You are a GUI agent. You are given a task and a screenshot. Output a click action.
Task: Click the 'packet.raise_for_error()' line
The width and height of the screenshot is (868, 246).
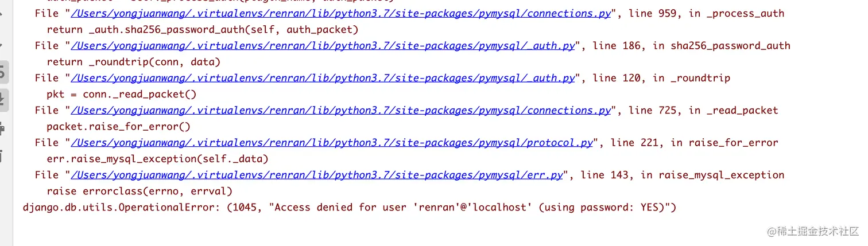118,126
